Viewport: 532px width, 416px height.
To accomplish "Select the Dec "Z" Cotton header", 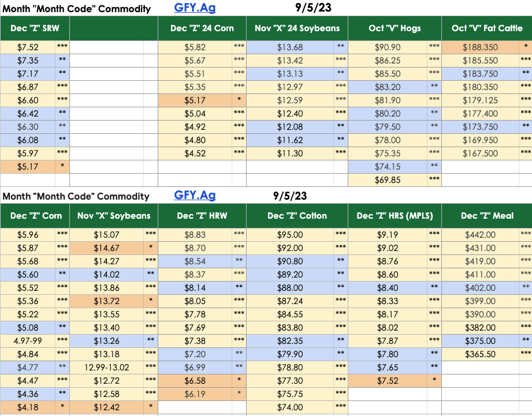I will pos(297,216).
